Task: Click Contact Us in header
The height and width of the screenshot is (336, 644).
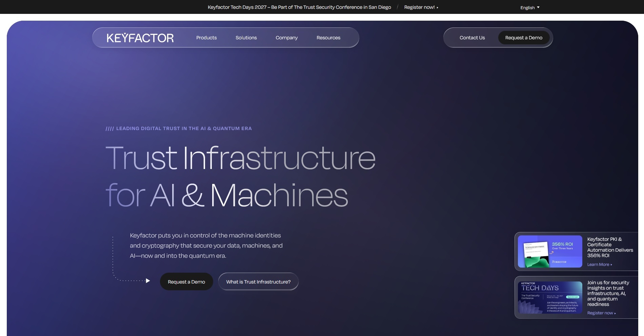Action: point(472,38)
